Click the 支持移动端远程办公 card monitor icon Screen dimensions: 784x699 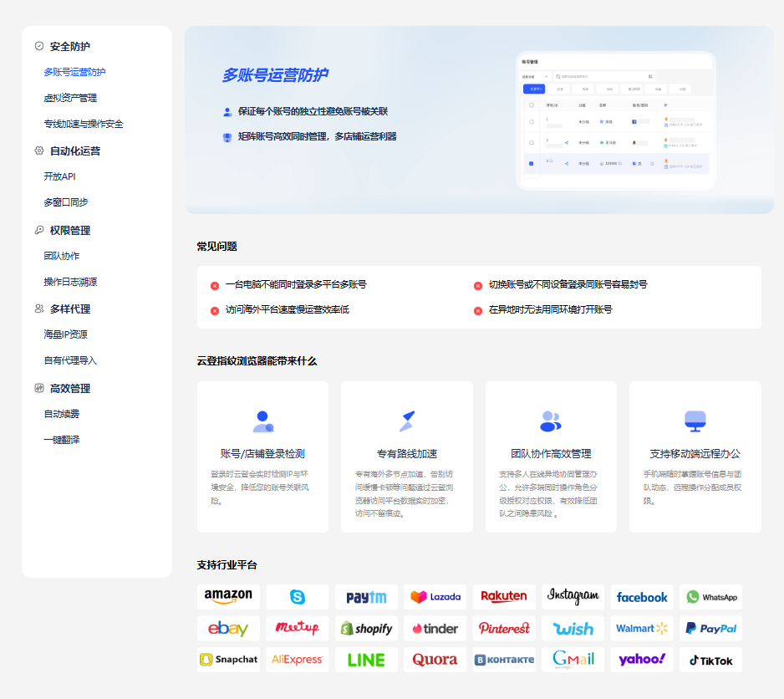tap(695, 421)
